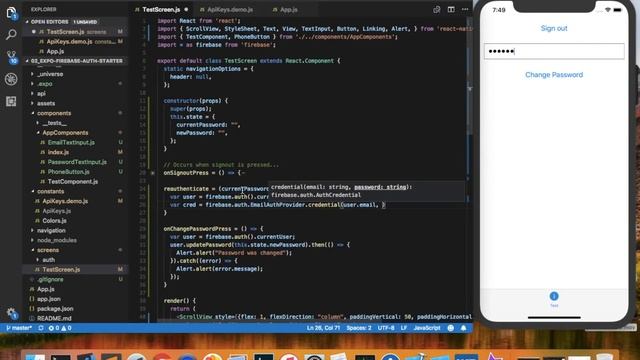Click the open changes icon in editor toolbar

[x=437, y=9]
